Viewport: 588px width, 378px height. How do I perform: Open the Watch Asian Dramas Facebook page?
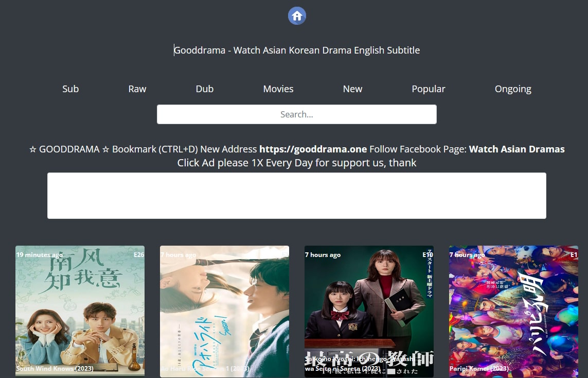coord(516,149)
